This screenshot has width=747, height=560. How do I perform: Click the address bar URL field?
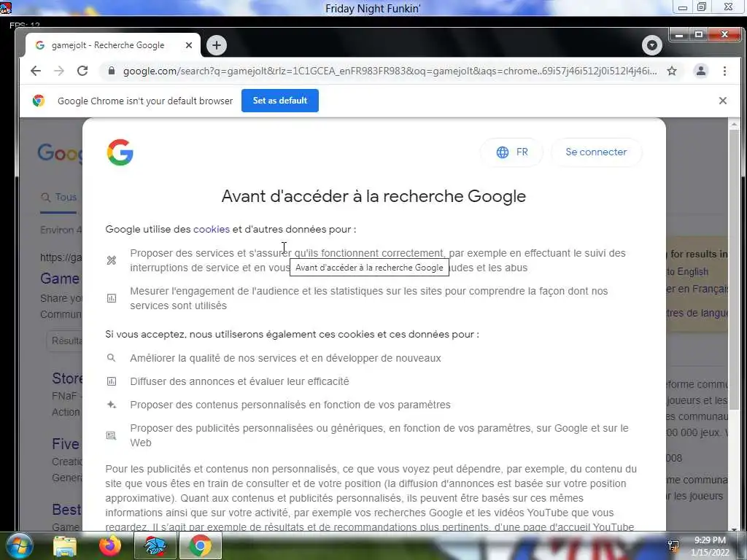[x=390, y=71]
